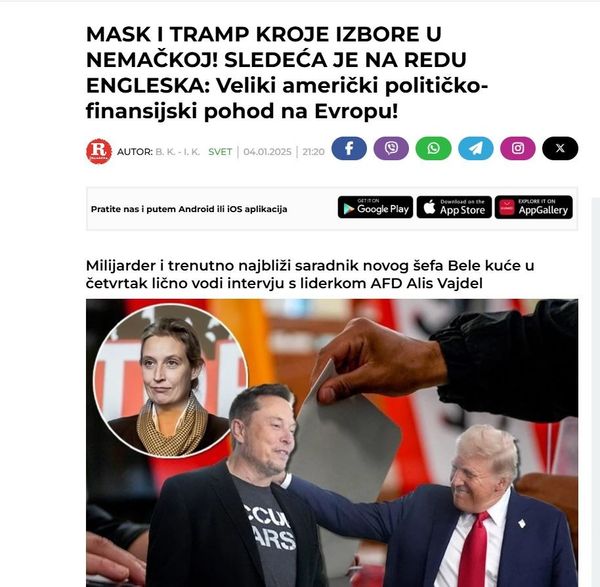The height and width of the screenshot is (587, 600).
Task: Open the red R publisher logo
Action: 99,151
